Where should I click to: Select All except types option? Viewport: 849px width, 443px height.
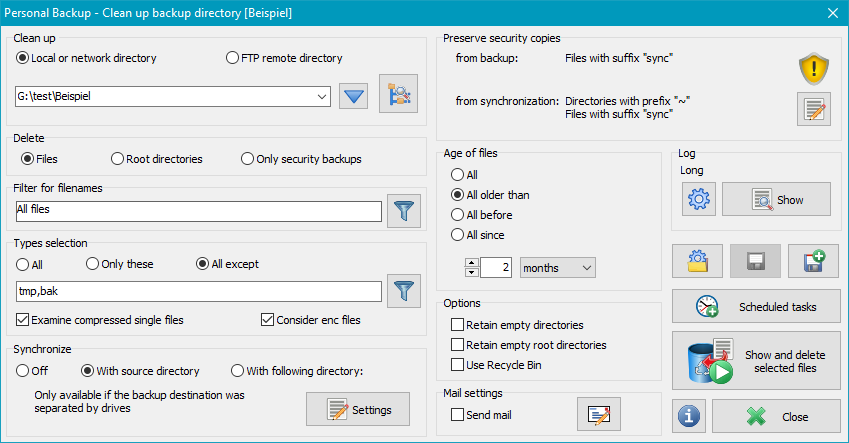[x=228, y=264]
